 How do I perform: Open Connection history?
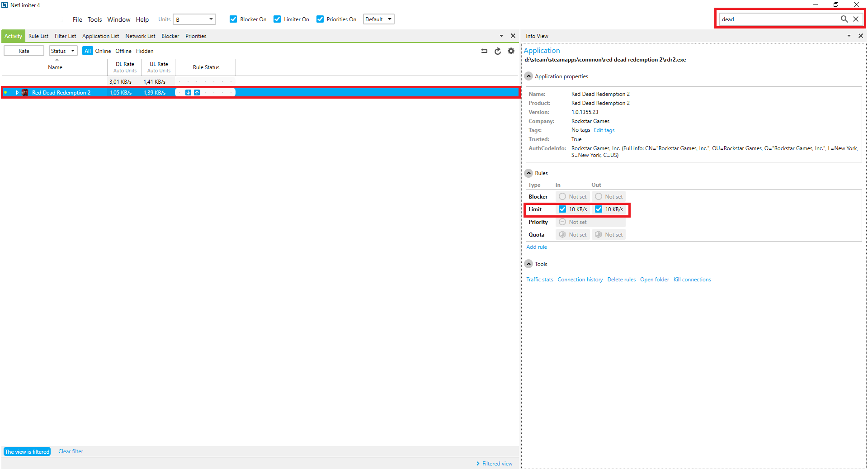(x=580, y=280)
